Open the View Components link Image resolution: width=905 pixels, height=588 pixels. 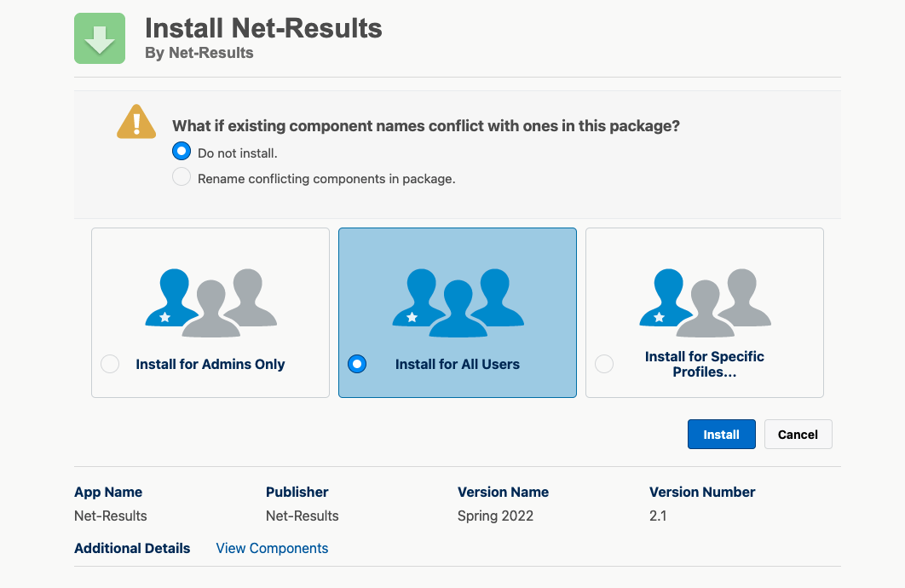tap(272, 548)
